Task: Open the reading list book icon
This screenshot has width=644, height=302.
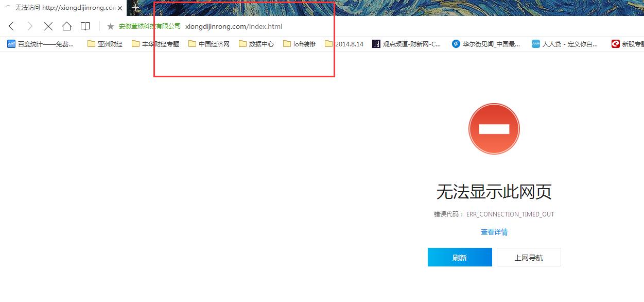Action: [85, 26]
